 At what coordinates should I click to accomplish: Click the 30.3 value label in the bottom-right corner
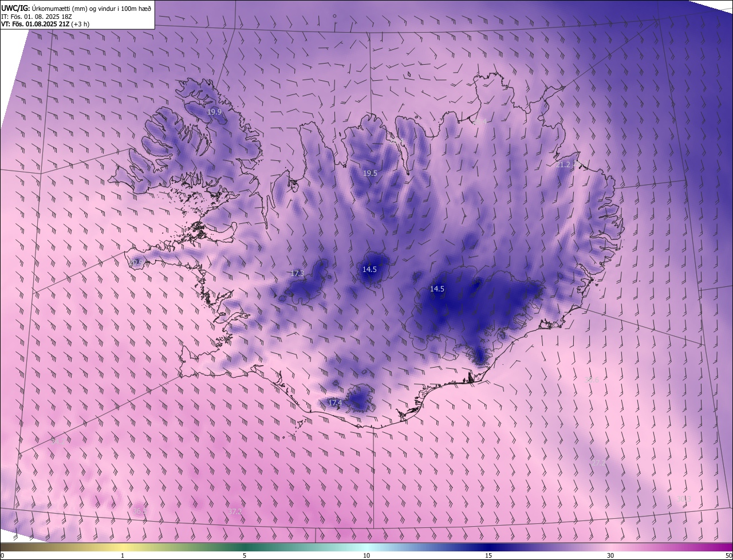click(683, 499)
